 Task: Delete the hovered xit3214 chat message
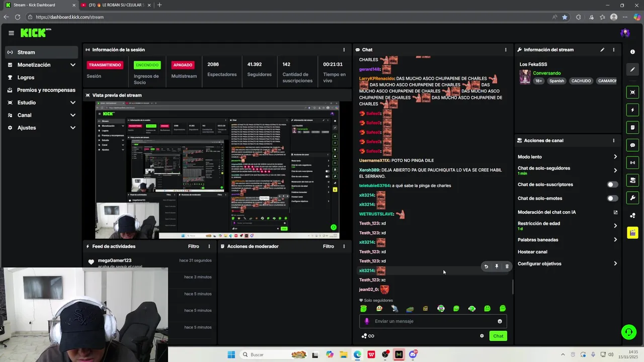507,266
